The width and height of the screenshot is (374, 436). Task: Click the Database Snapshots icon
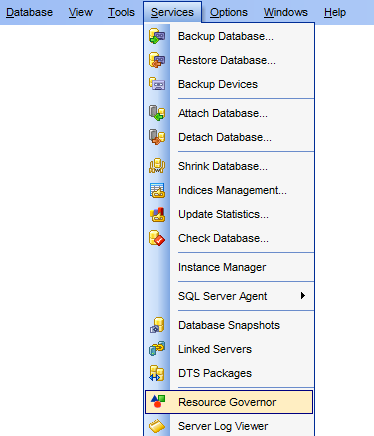(x=157, y=325)
